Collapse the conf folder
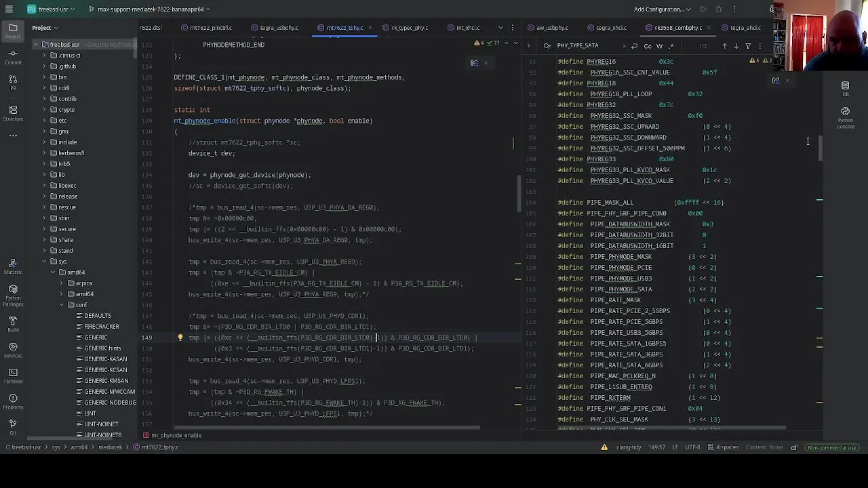868x488 pixels. [62, 305]
